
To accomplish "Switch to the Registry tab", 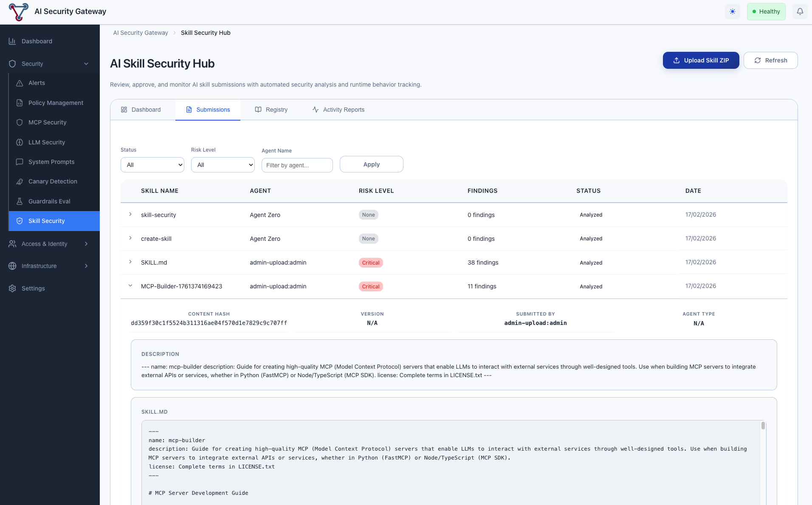I will [x=271, y=110].
